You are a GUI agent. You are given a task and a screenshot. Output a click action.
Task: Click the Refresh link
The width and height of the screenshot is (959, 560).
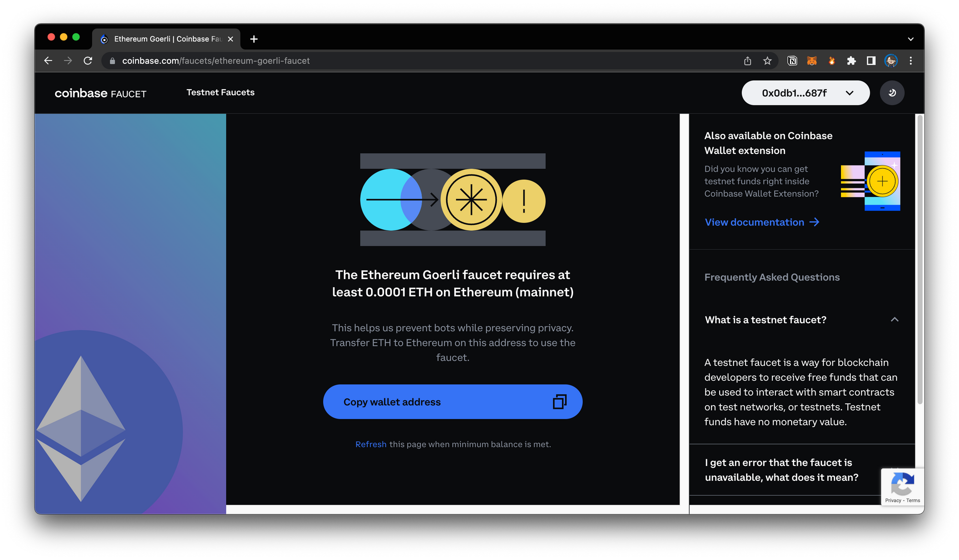371,444
